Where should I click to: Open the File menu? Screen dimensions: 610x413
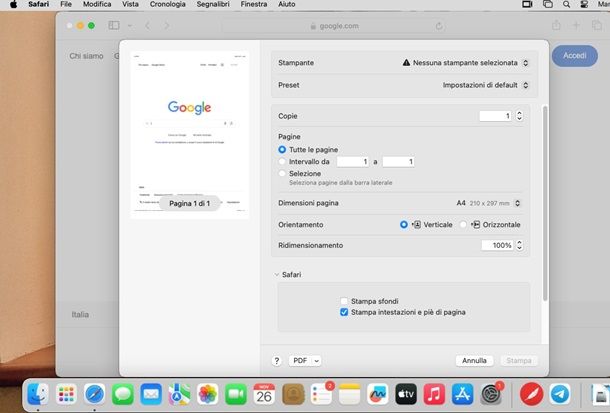[66, 4]
